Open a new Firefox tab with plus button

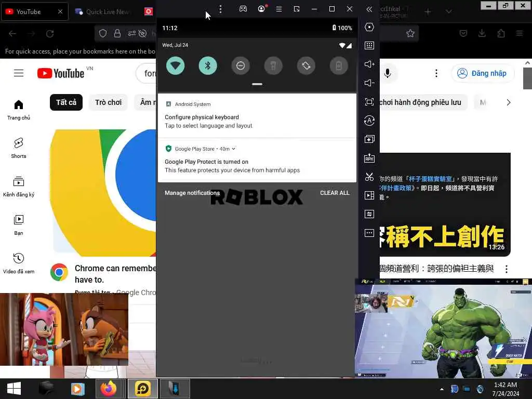[428, 12]
